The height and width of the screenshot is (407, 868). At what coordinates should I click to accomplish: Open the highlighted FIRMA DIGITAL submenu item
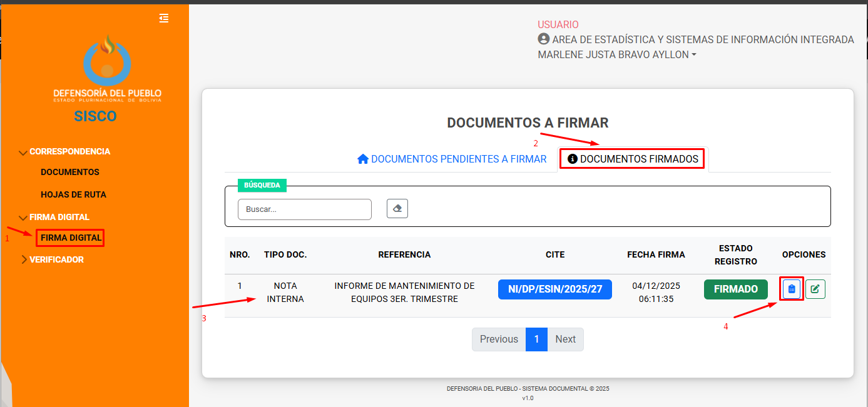click(71, 238)
